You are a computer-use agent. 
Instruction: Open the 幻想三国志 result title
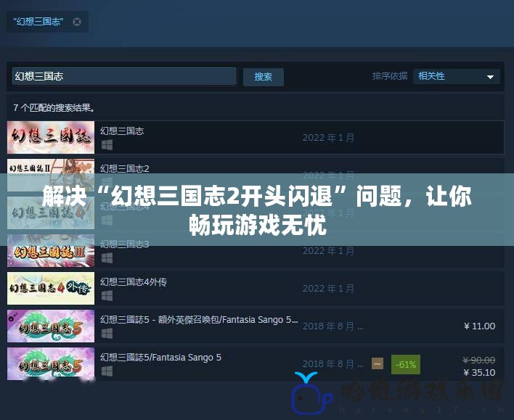[122, 131]
